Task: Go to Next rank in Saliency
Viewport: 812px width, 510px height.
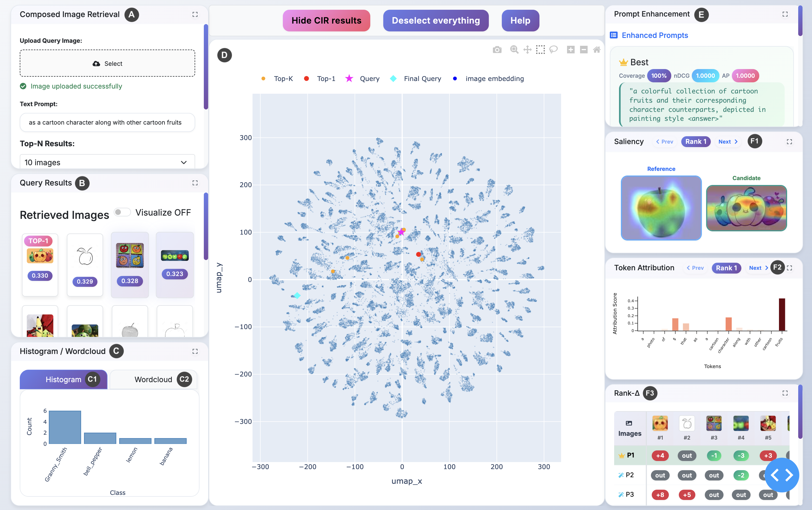Action: (728, 142)
